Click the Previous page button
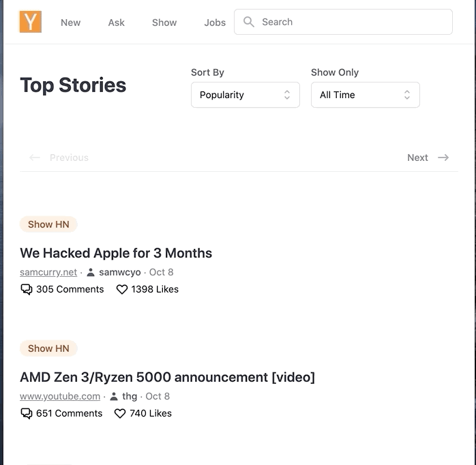The image size is (476, 465). [59, 157]
